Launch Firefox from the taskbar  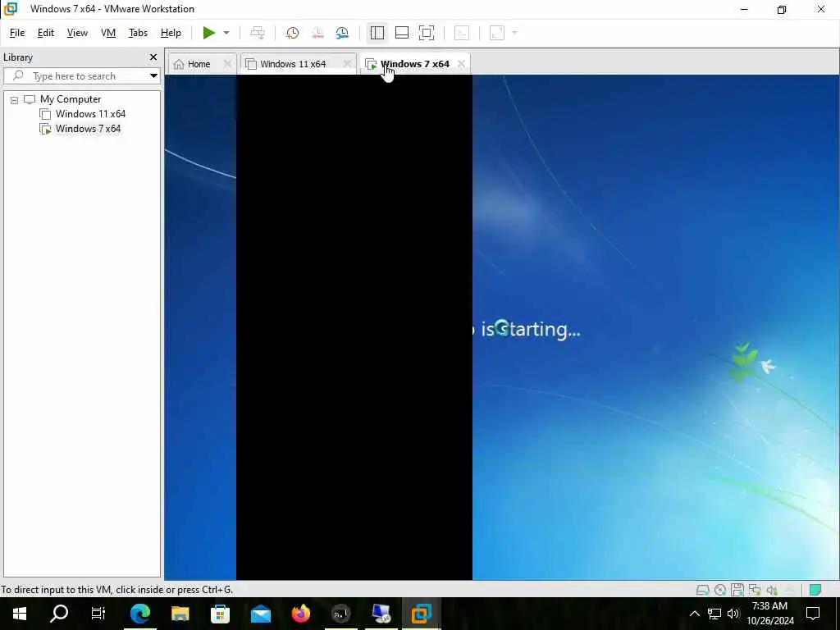click(301, 614)
